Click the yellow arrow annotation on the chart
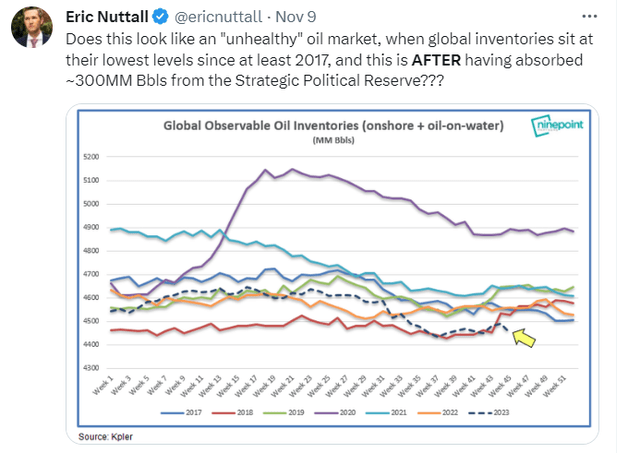This screenshot has height=453, width=640. 524,338
